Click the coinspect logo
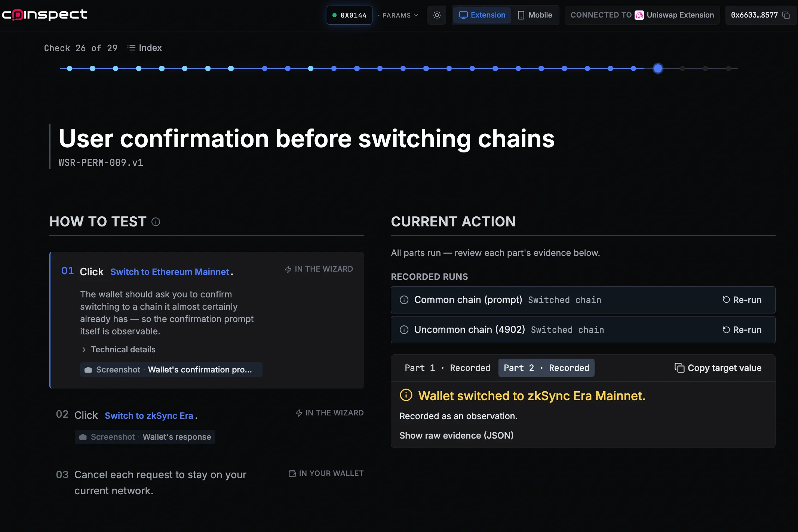Image resolution: width=798 pixels, height=532 pixels. click(x=44, y=15)
